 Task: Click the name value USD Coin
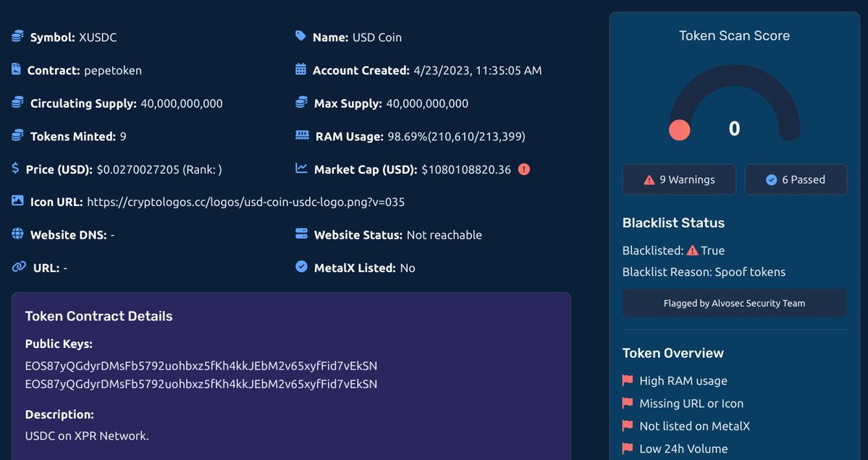click(377, 38)
